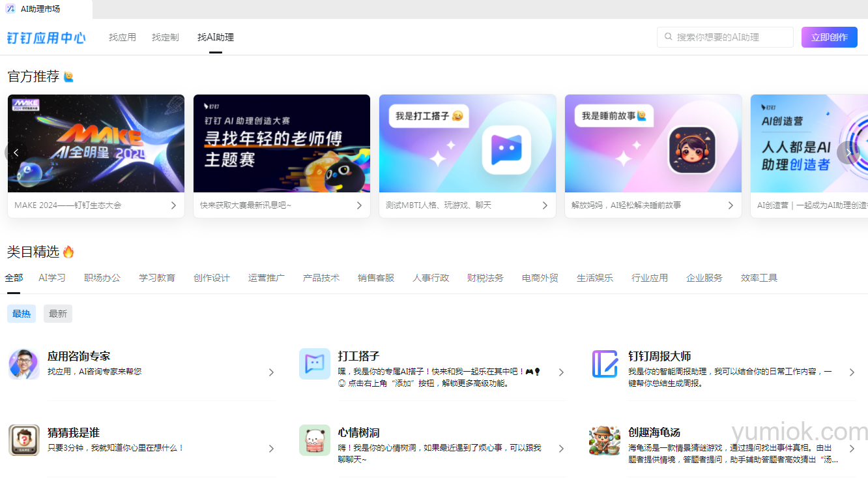The image size is (868, 478).
Task: Click the search magnifier icon
Action: [x=669, y=37]
